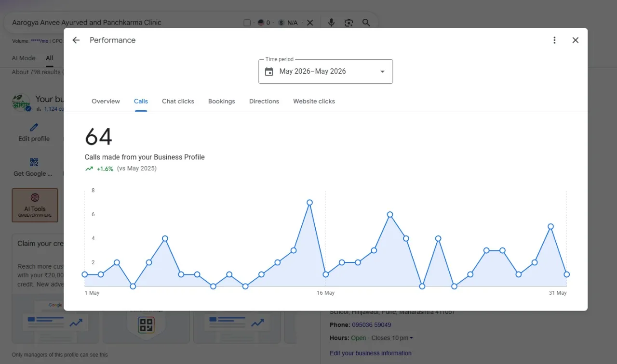Image resolution: width=617 pixels, height=364 pixels.
Task: Clear the search box with the X icon
Action: click(x=310, y=23)
